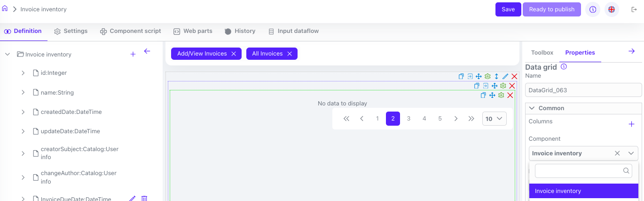Viewport: 644px width, 201px height.
Task: Expand the createdDate:DateTime tree node
Action: tap(23, 112)
